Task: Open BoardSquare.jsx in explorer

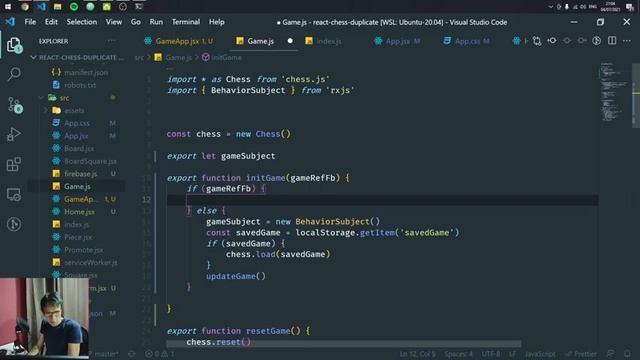Action: tap(90, 161)
